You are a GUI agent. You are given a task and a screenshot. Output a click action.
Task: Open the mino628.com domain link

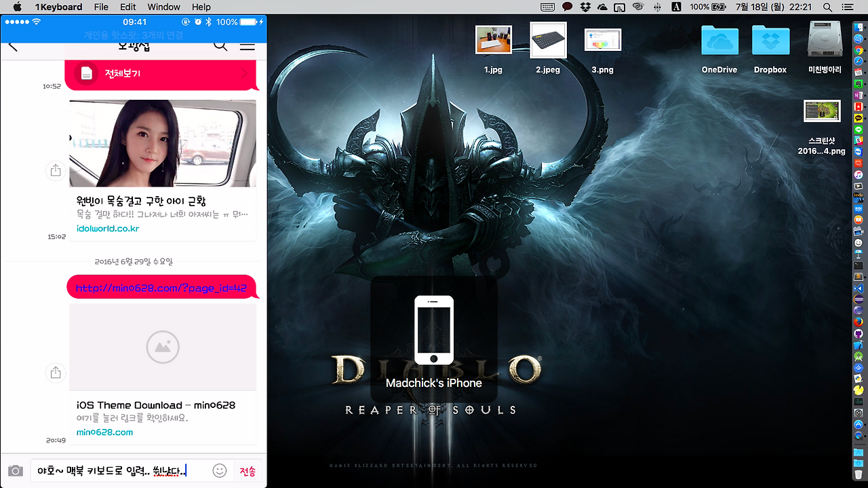[104, 432]
